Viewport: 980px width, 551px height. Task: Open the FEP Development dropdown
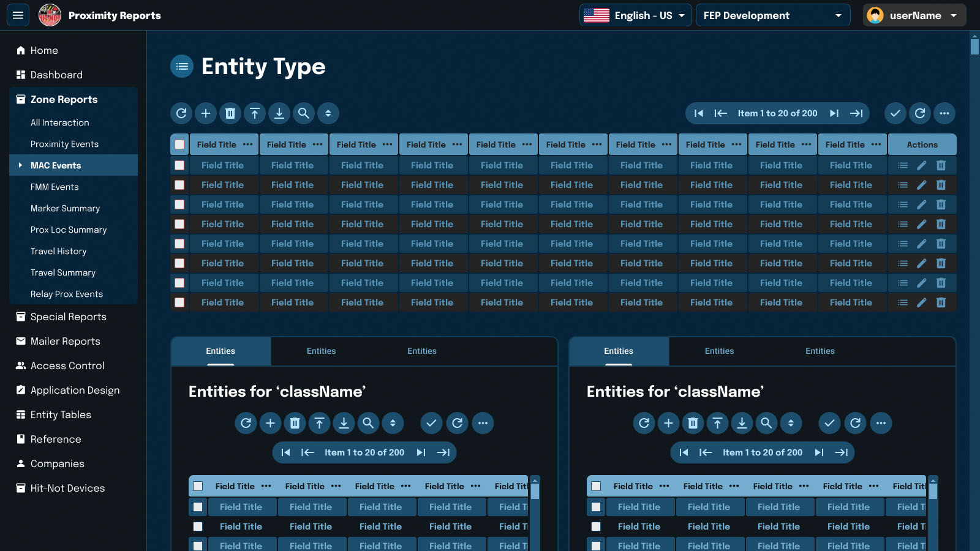772,15
